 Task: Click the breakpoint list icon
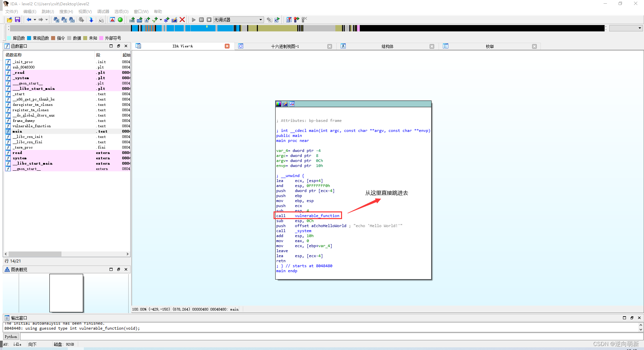[289, 20]
